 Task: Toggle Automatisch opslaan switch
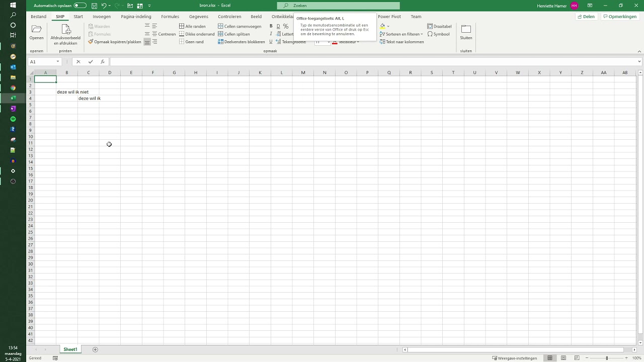pos(80,6)
